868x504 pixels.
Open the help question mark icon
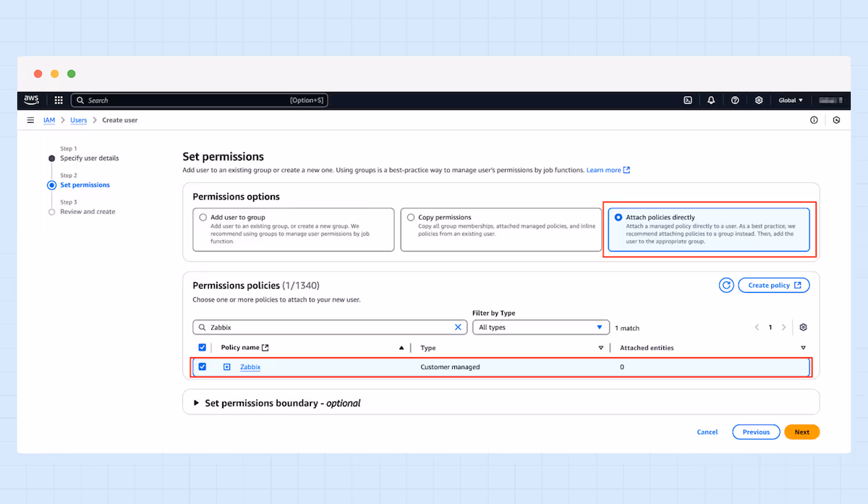tap(735, 101)
